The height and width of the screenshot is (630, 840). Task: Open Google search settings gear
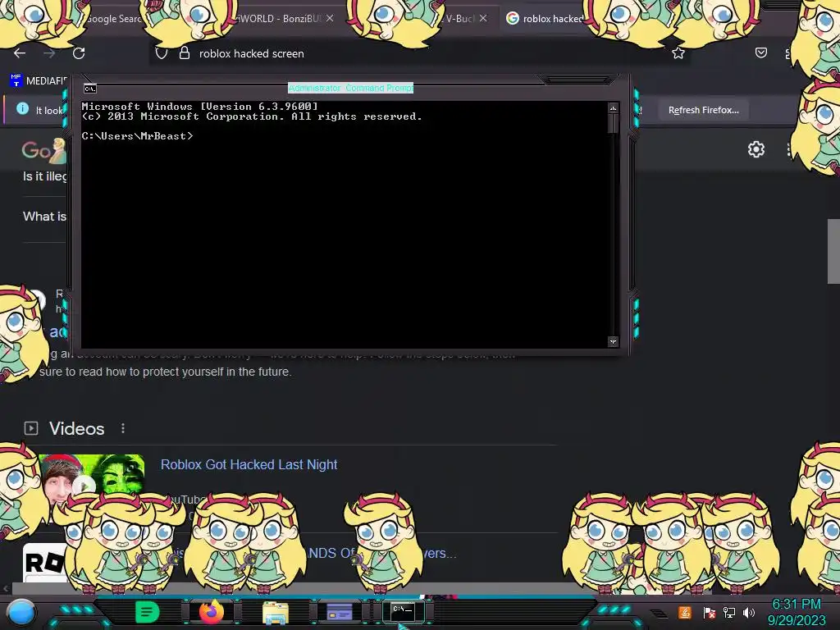pos(756,149)
